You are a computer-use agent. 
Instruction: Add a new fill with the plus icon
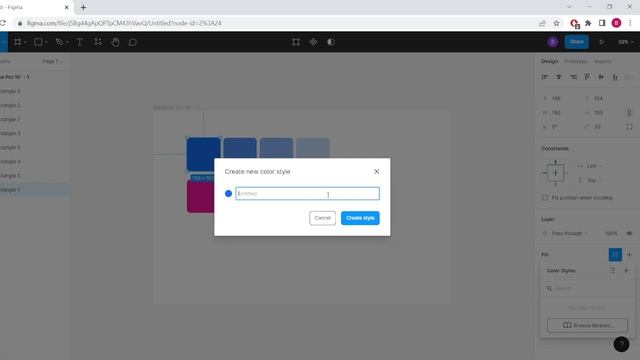point(629,255)
